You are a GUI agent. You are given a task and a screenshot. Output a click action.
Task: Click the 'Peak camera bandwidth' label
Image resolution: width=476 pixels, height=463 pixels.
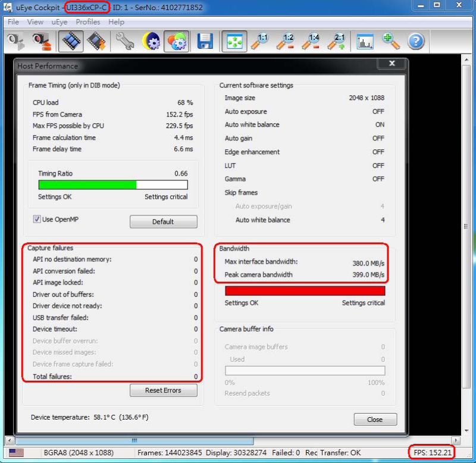258,274
